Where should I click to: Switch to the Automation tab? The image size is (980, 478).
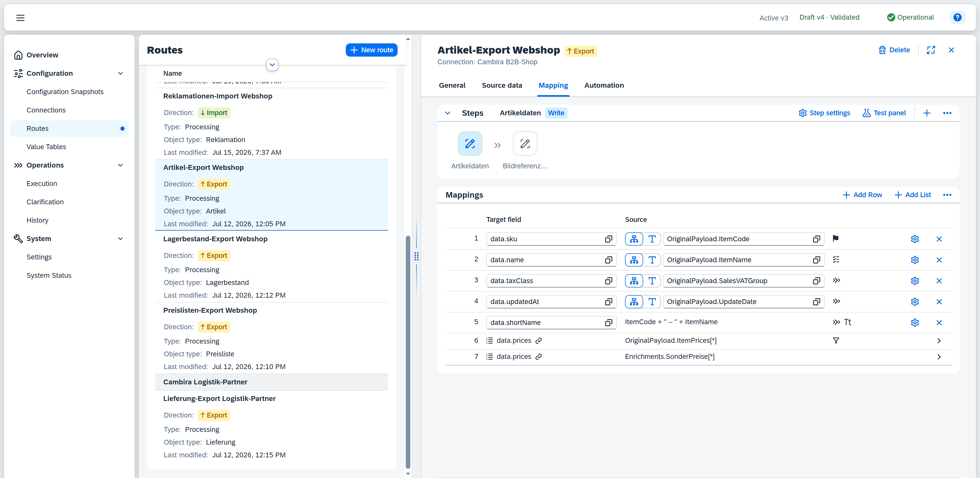604,85
